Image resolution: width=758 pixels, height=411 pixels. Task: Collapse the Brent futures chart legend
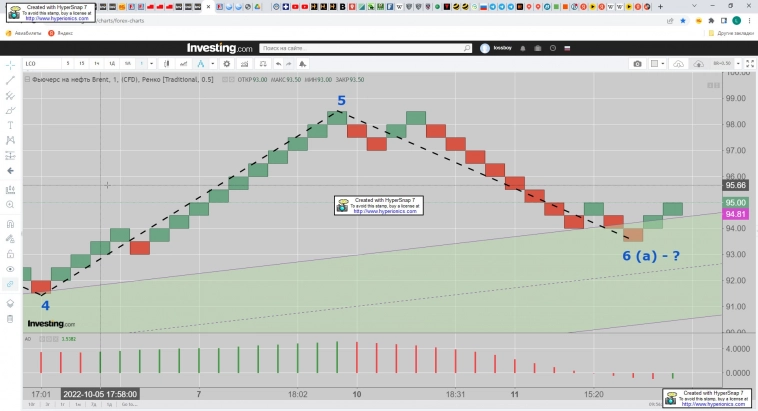click(27, 79)
